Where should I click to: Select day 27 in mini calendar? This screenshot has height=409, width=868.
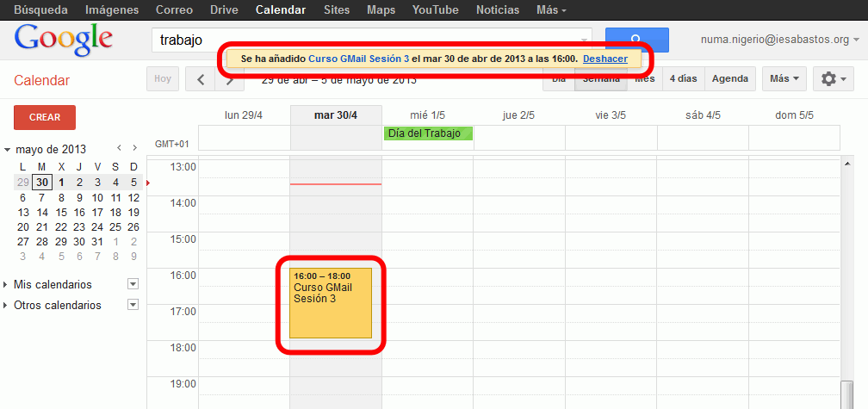[x=22, y=242]
